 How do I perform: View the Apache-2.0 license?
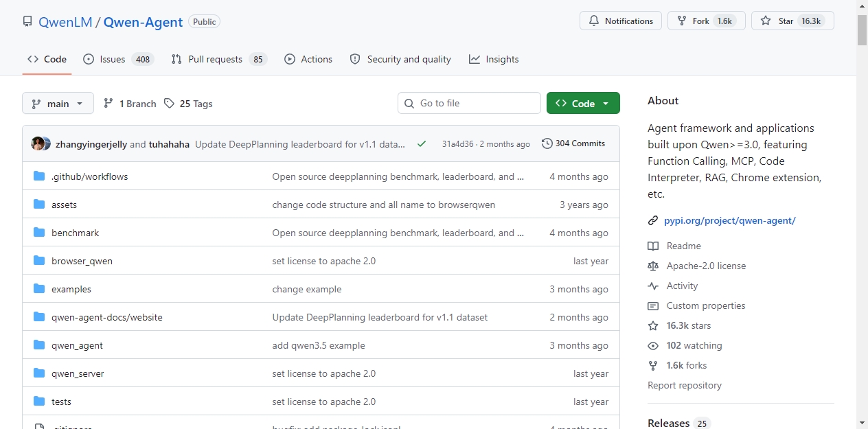tap(706, 266)
